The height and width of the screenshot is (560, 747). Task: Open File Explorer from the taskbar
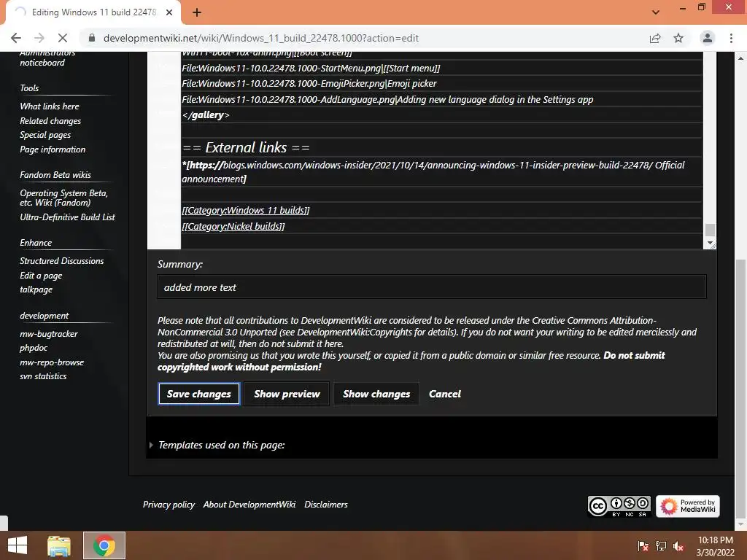tap(59, 545)
